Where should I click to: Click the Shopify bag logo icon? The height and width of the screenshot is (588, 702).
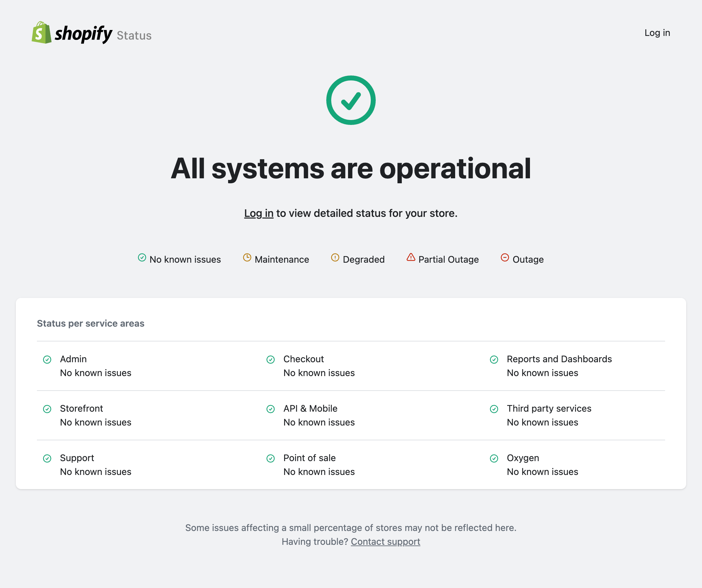(40, 33)
